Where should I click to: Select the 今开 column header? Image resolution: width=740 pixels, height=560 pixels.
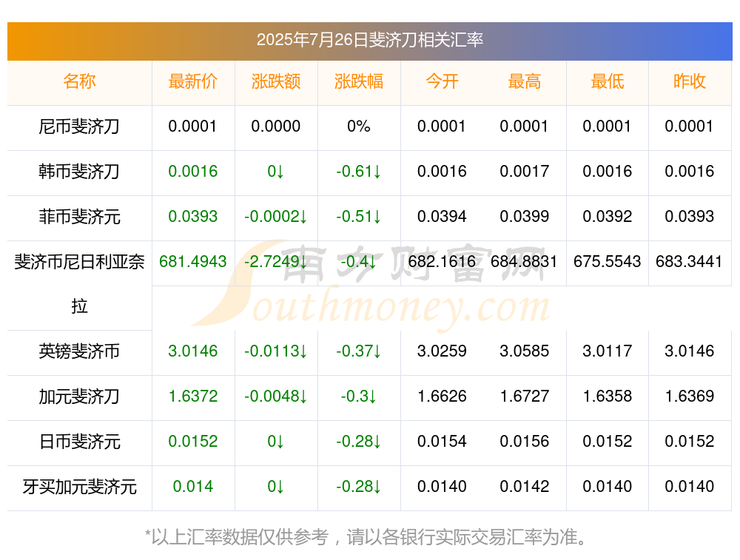coord(442,81)
